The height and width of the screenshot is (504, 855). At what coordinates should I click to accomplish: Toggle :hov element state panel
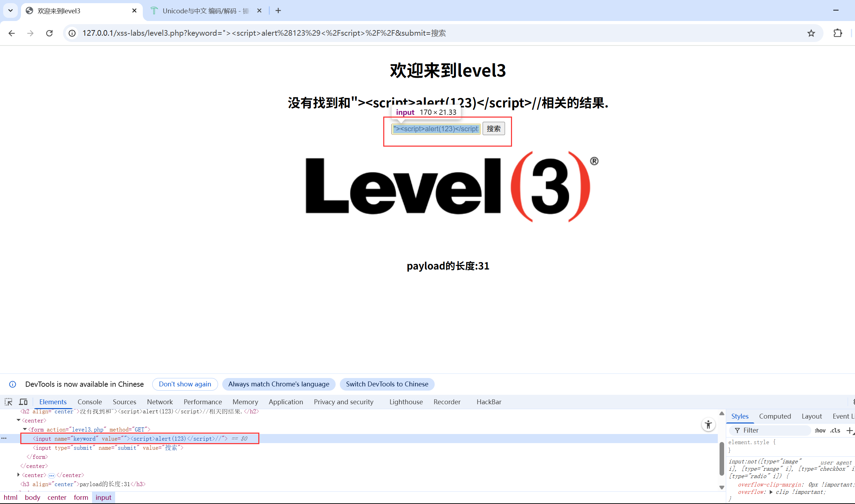tap(820, 430)
